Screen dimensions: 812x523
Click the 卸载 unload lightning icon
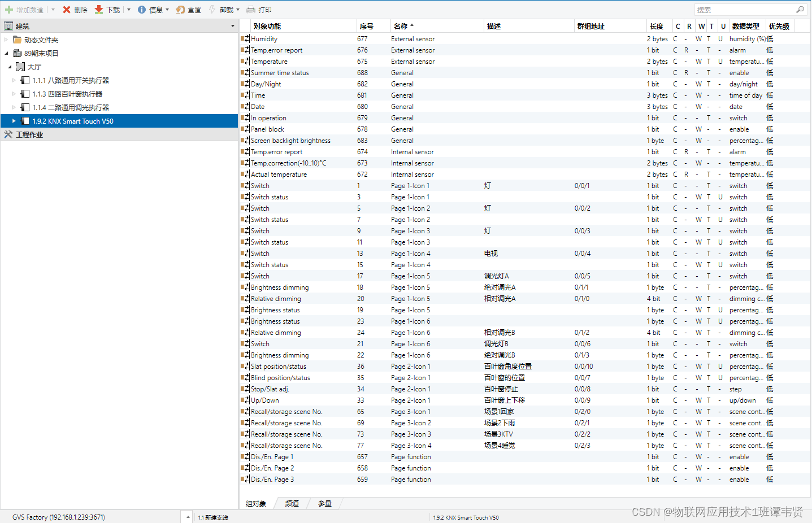[212, 10]
